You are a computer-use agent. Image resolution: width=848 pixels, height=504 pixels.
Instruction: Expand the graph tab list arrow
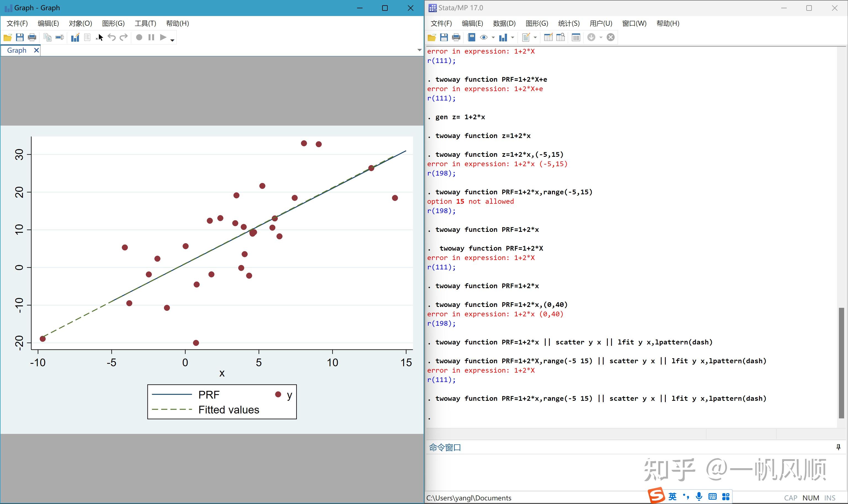(x=419, y=50)
